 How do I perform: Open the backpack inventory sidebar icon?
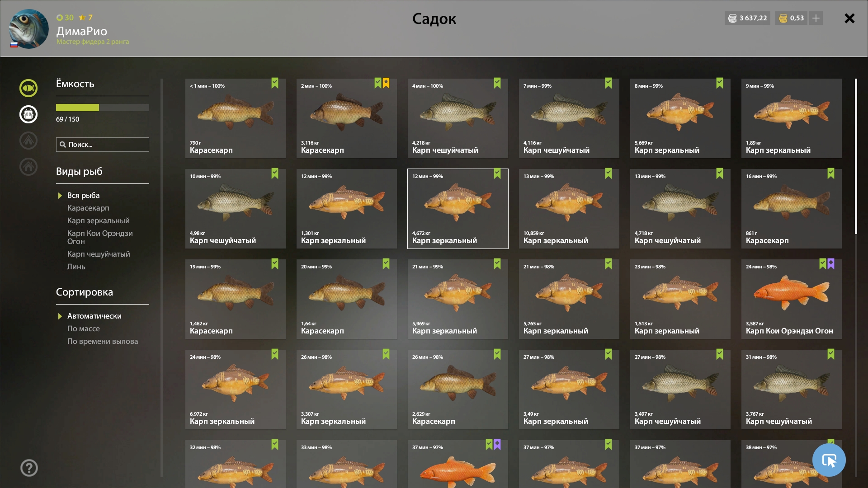28,114
